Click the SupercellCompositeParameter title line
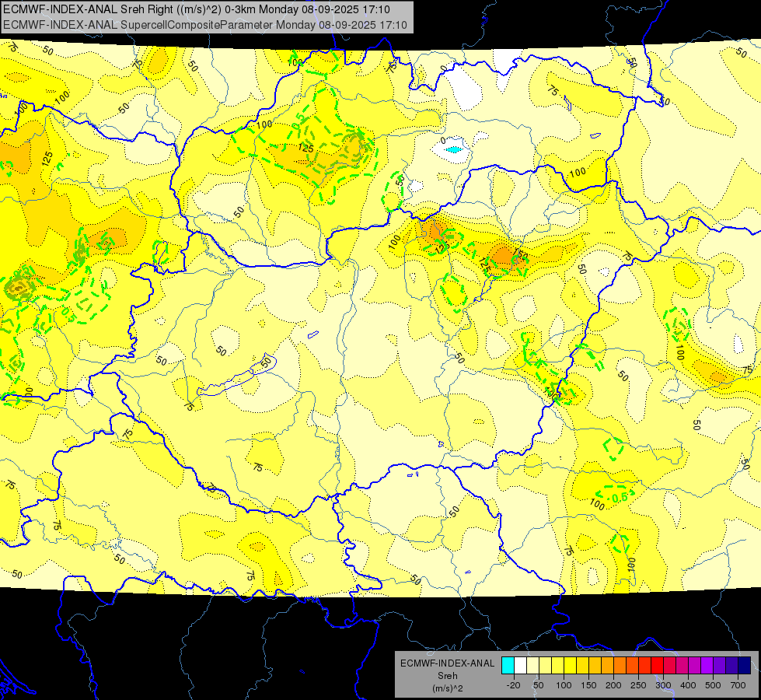761x700 pixels. click(x=204, y=25)
